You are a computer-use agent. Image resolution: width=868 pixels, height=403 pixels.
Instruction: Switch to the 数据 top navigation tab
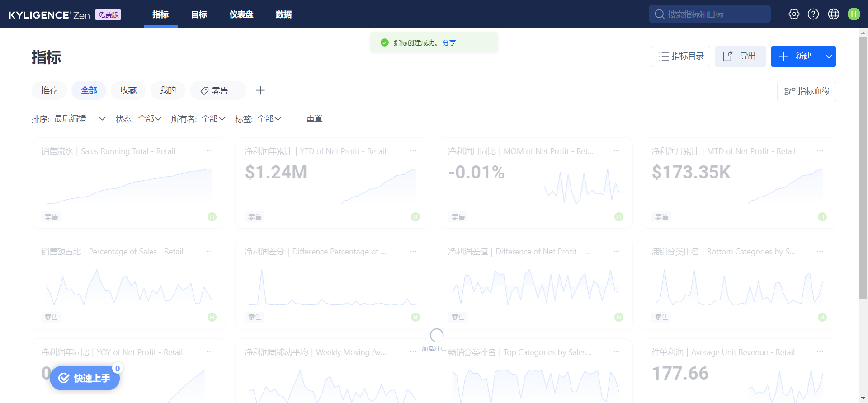click(x=283, y=14)
